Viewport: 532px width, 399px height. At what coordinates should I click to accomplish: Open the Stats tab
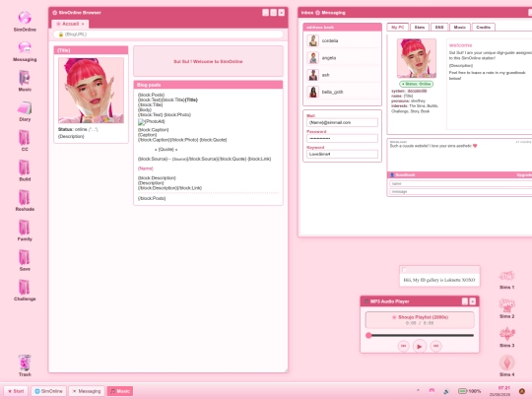coord(420,28)
